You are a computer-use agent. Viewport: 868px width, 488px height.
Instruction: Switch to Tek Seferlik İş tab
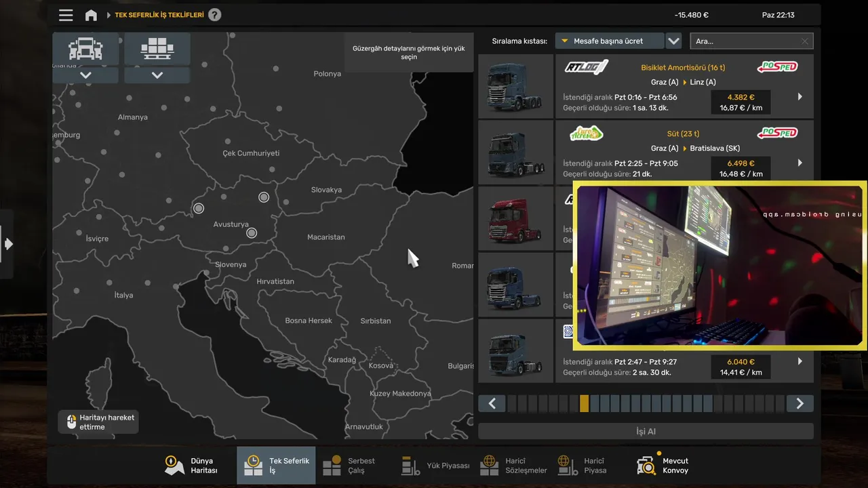[x=276, y=466]
